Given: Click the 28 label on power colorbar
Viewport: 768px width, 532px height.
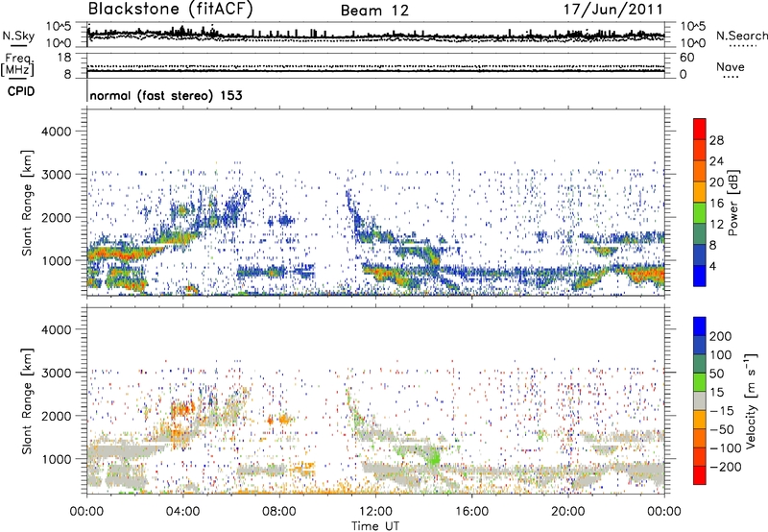Looking at the screenshot, I should click(x=716, y=140).
